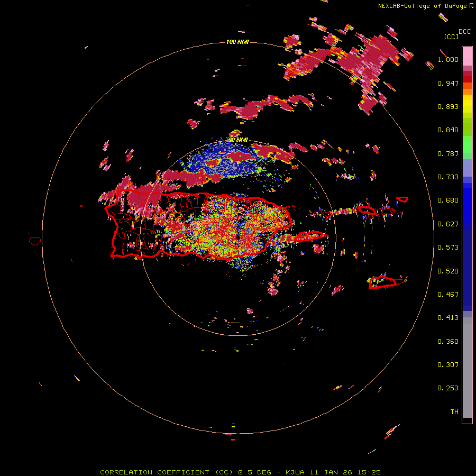Select the 0.520 legend value

(448, 271)
